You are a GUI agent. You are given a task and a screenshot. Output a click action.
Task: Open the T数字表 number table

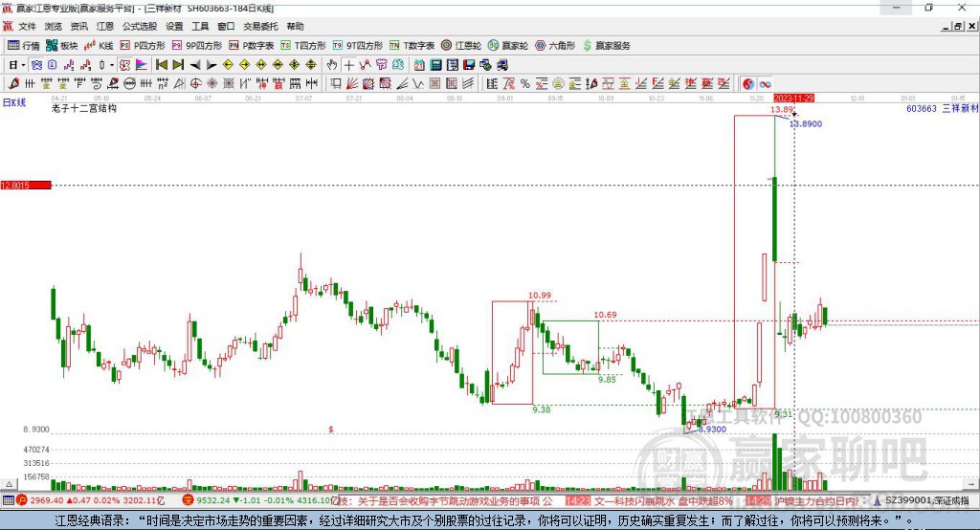[412, 46]
